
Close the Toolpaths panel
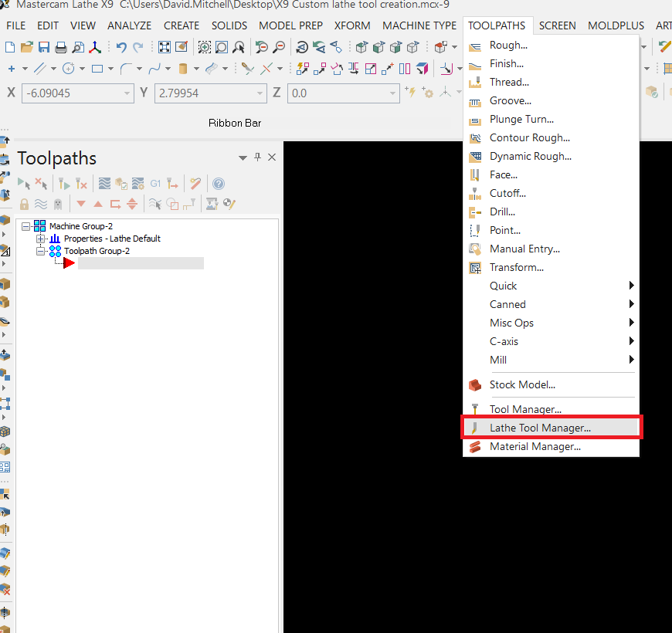coord(272,157)
